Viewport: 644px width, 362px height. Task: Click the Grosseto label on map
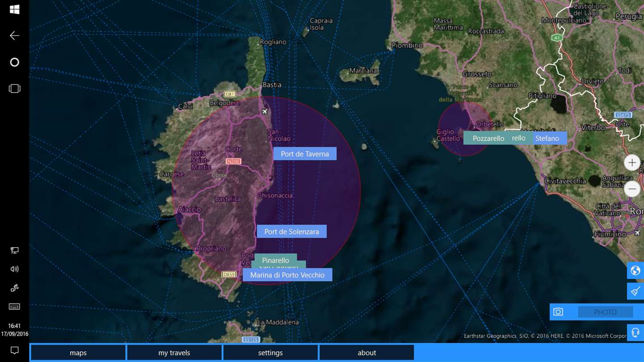pos(477,74)
